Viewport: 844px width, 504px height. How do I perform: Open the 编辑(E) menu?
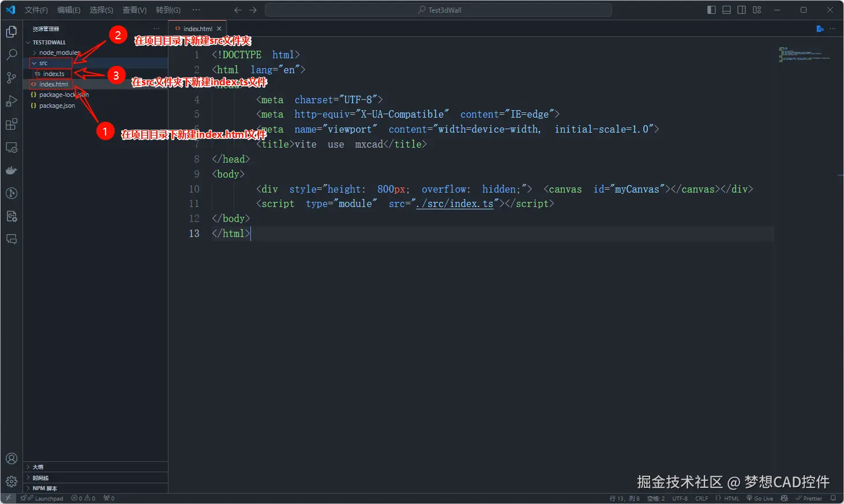point(69,10)
